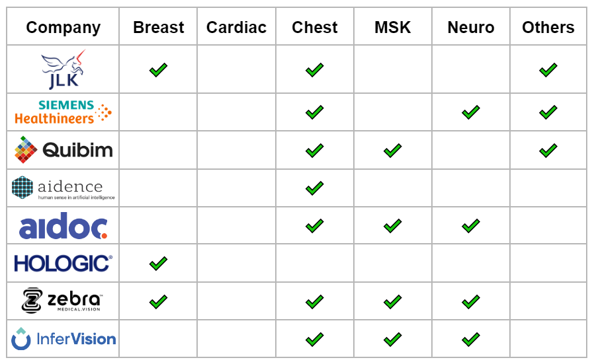The width and height of the screenshot is (592, 364).
Task: Click InferVision's Neuro checkmark
Action: point(470,340)
